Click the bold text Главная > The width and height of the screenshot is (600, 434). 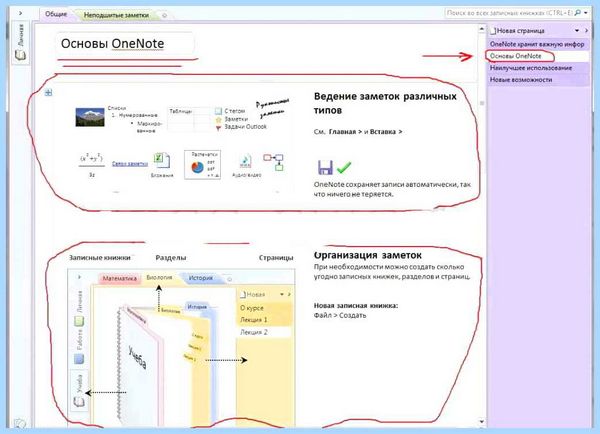pyautogui.click(x=346, y=132)
